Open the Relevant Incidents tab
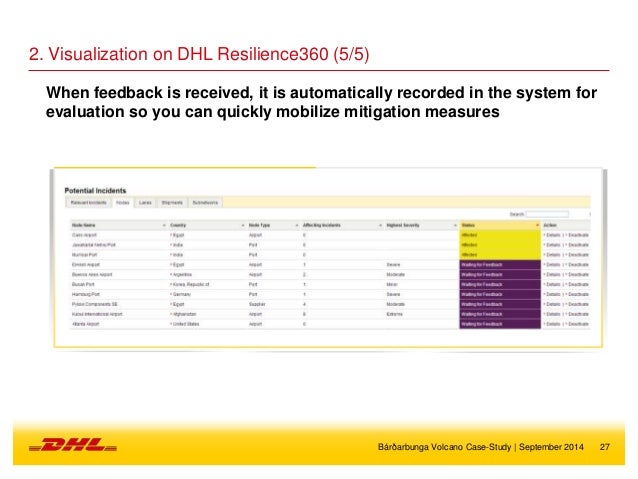 click(88, 202)
